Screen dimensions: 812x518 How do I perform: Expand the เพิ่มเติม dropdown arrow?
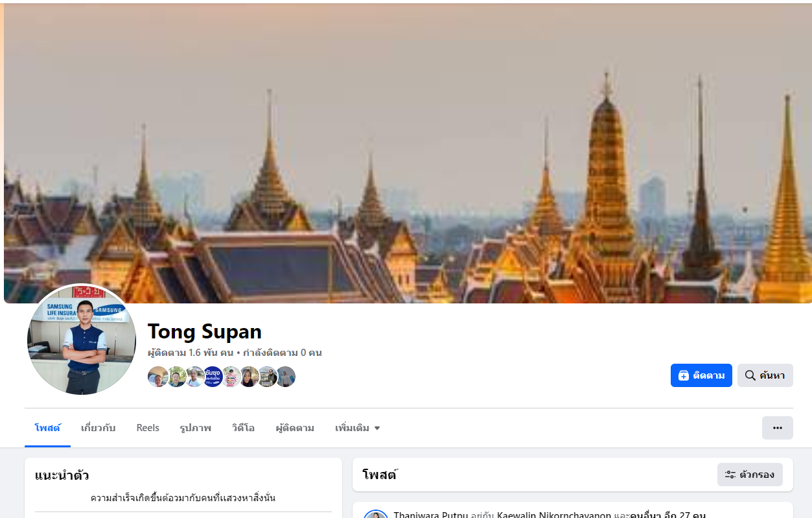point(377,429)
